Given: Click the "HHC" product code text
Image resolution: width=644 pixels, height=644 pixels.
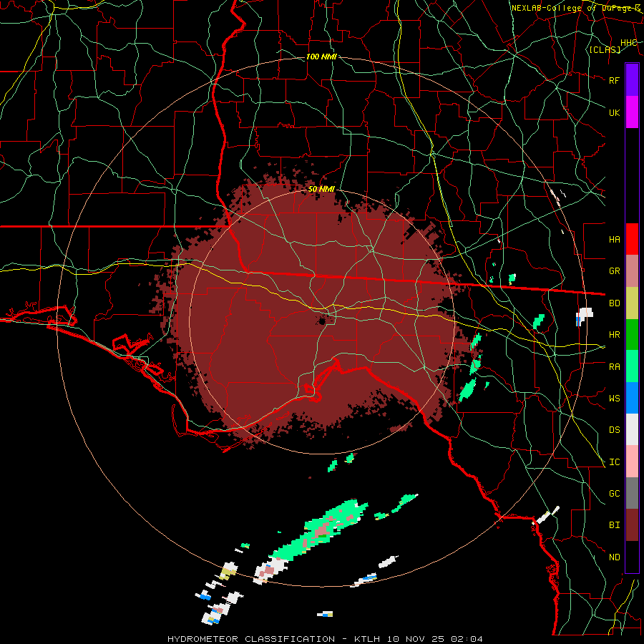Looking at the screenshot, I should [x=629, y=43].
